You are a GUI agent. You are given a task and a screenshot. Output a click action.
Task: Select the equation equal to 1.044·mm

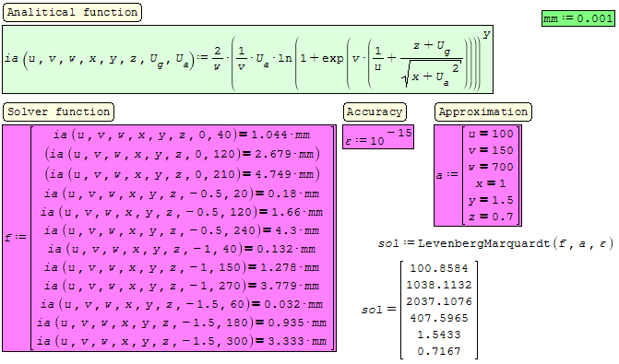click(x=182, y=135)
